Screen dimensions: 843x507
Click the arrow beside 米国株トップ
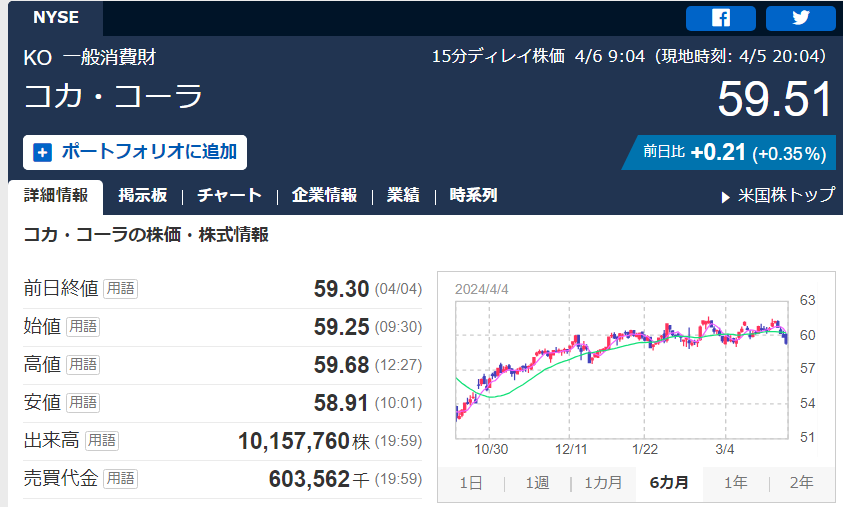(x=725, y=197)
